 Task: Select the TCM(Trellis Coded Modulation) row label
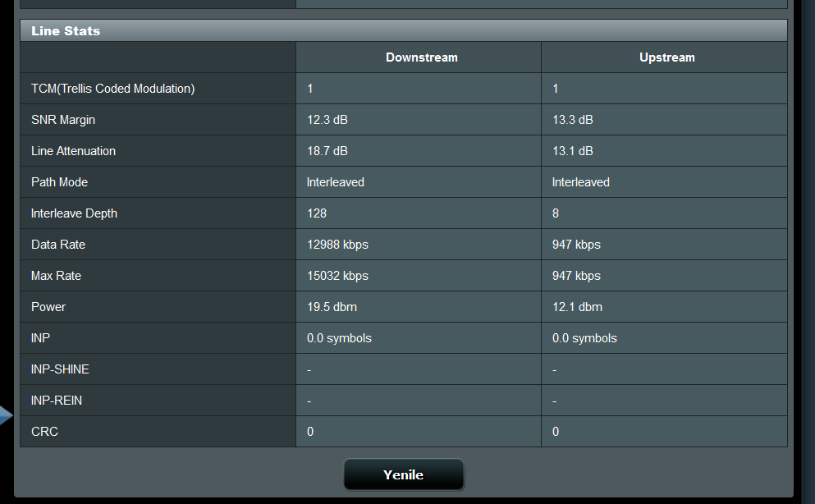(x=112, y=89)
